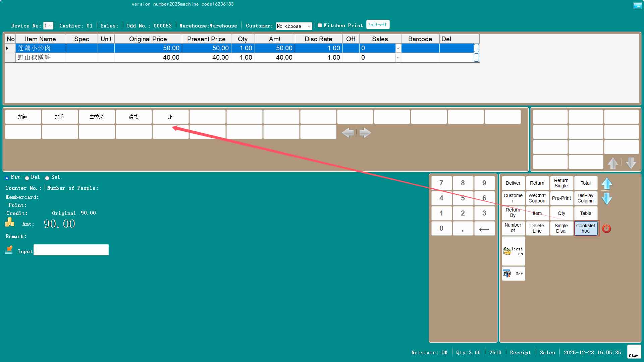Click the blue up arrow icon

[606, 184]
